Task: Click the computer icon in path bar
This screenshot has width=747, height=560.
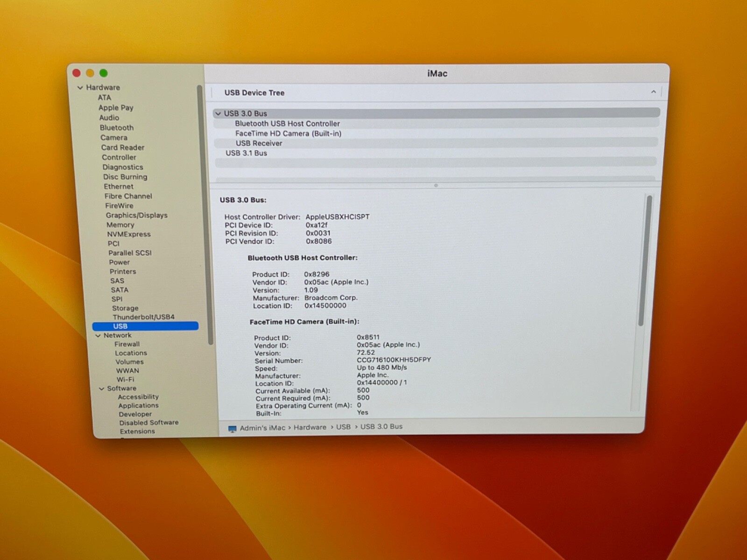Action: tap(232, 429)
